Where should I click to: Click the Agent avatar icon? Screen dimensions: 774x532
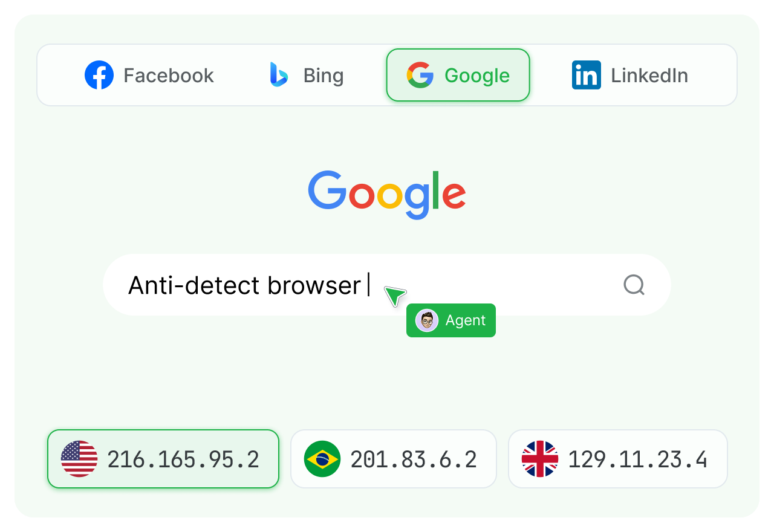[x=427, y=320]
